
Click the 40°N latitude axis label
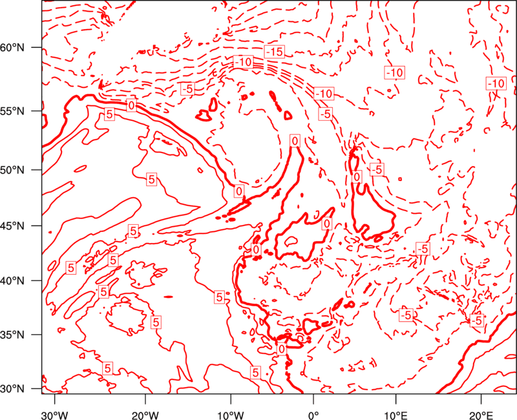point(12,281)
